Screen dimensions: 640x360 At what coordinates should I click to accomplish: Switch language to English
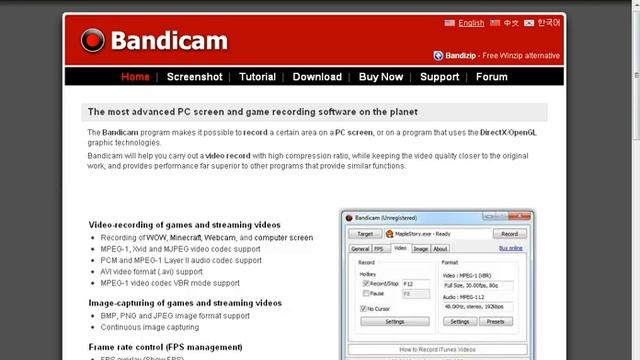(471, 23)
